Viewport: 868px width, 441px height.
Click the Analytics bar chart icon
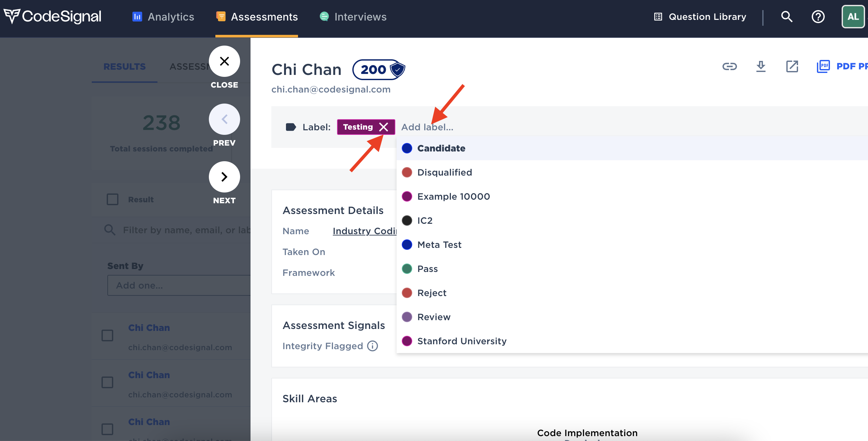(137, 17)
